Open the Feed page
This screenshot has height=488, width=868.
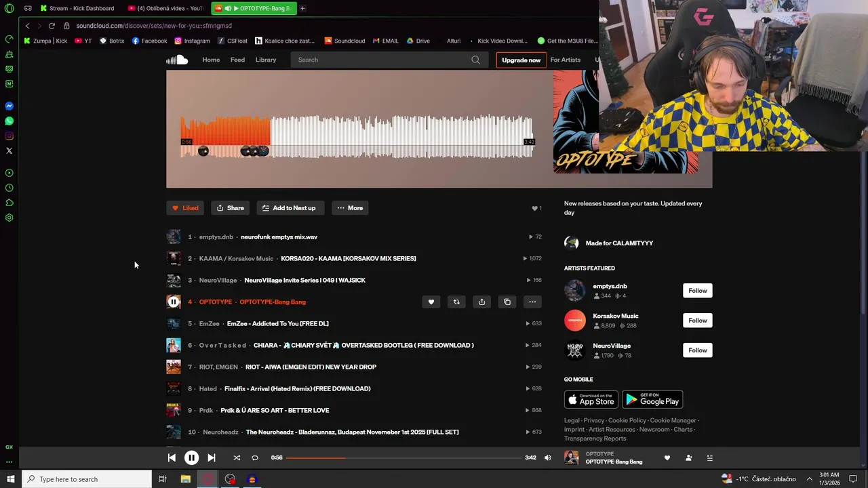click(x=237, y=60)
